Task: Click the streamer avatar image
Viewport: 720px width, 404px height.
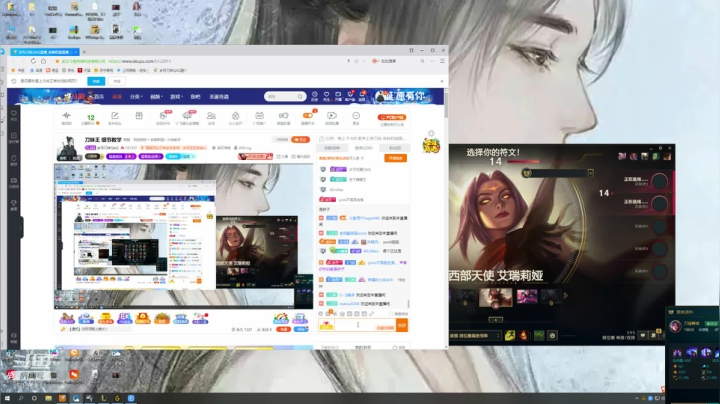Action: pyautogui.click(x=69, y=148)
